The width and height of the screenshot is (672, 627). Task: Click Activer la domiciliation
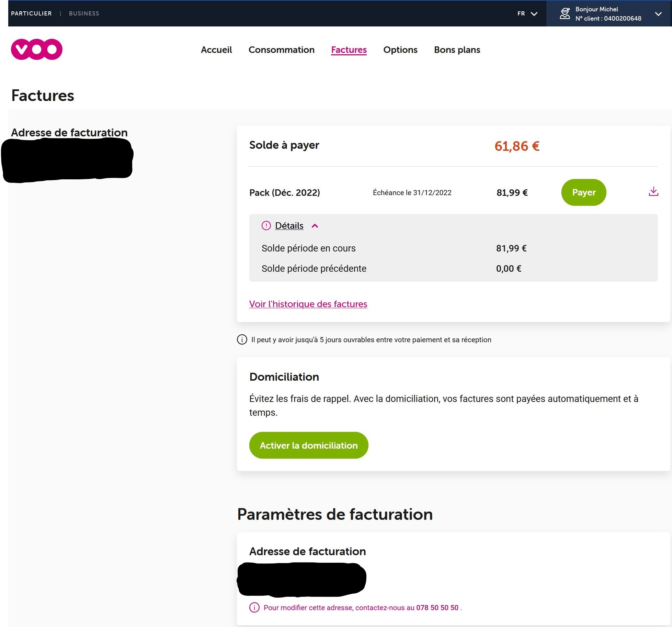308,445
